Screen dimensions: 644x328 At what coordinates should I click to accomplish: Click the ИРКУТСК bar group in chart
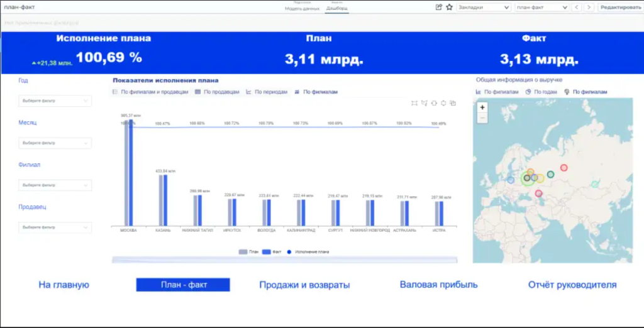coord(232,212)
